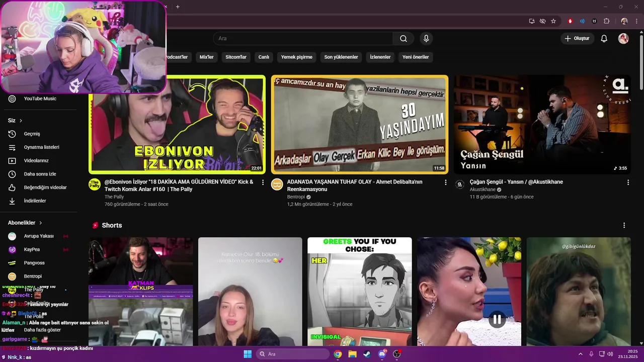Open Bentropi channel name under the video
Viewport: 644px width, 362px height.
pos(296,197)
